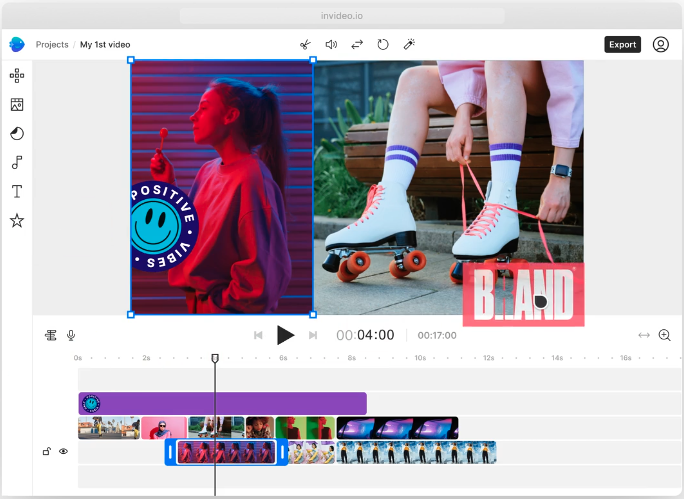
Task: Open the magic wand effects tool
Action: click(x=409, y=44)
